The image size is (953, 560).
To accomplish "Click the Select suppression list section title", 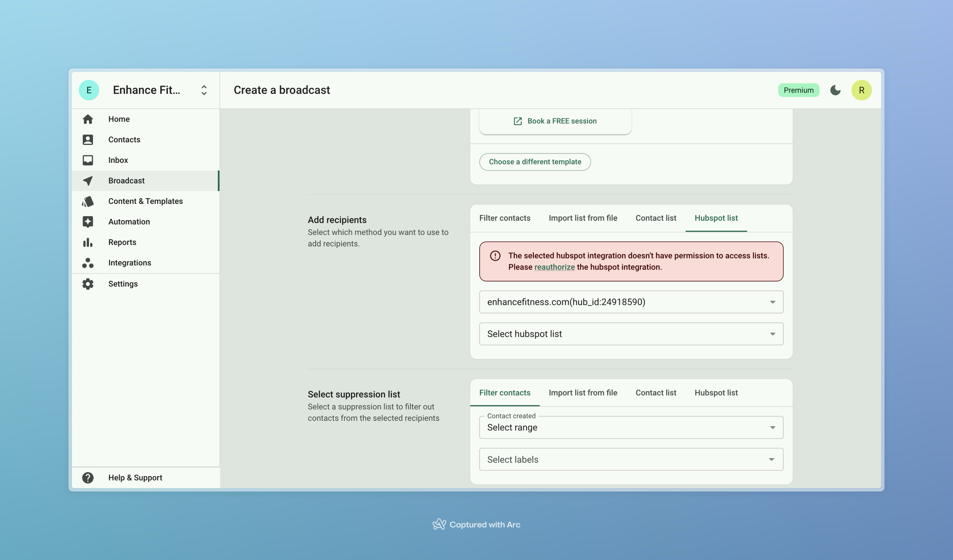I will [354, 394].
